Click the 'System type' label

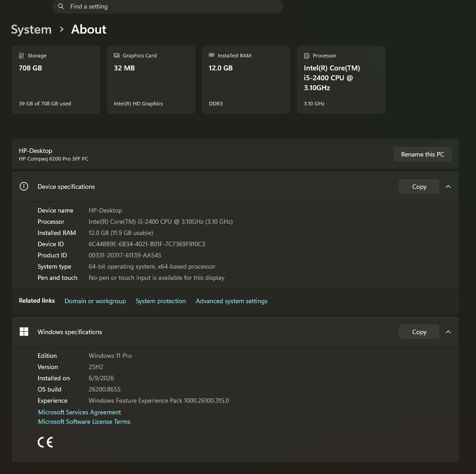pyautogui.click(x=54, y=266)
